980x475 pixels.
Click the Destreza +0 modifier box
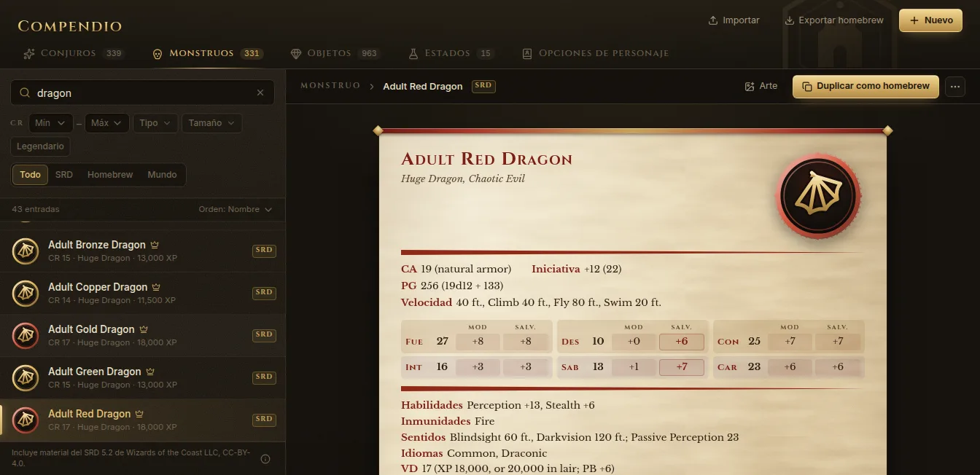(x=634, y=342)
